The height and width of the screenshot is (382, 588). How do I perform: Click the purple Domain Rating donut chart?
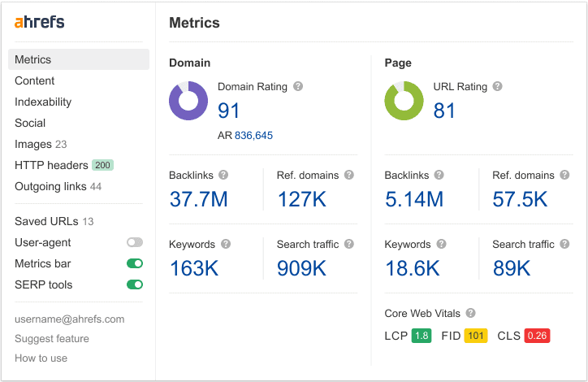(188, 101)
